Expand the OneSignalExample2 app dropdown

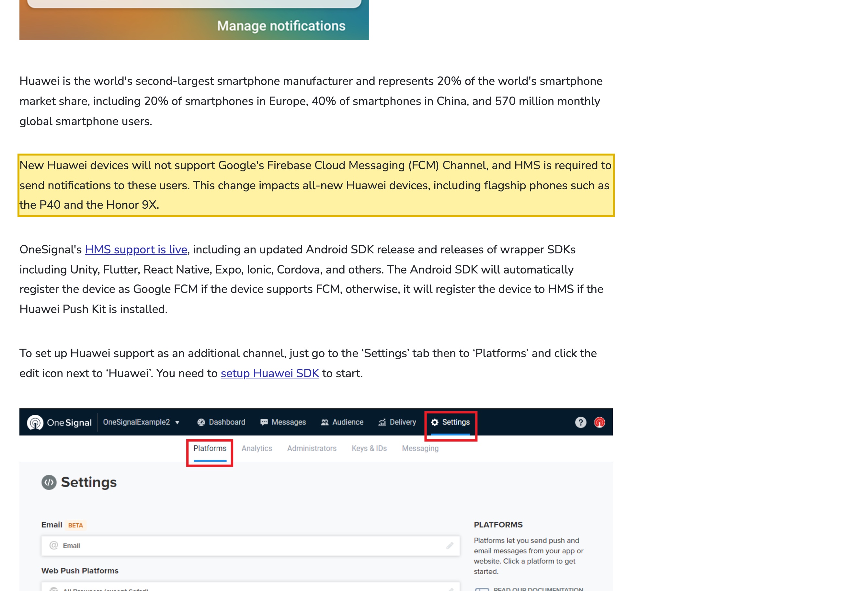141,422
